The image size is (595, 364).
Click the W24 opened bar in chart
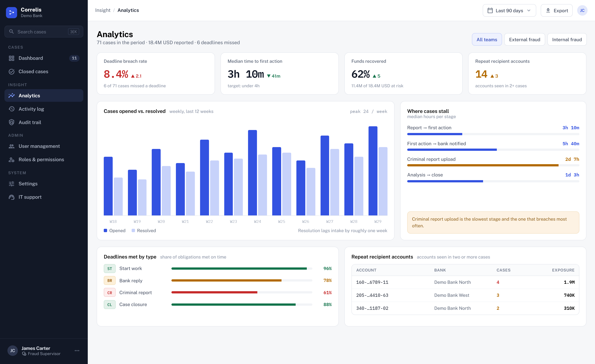(253, 173)
